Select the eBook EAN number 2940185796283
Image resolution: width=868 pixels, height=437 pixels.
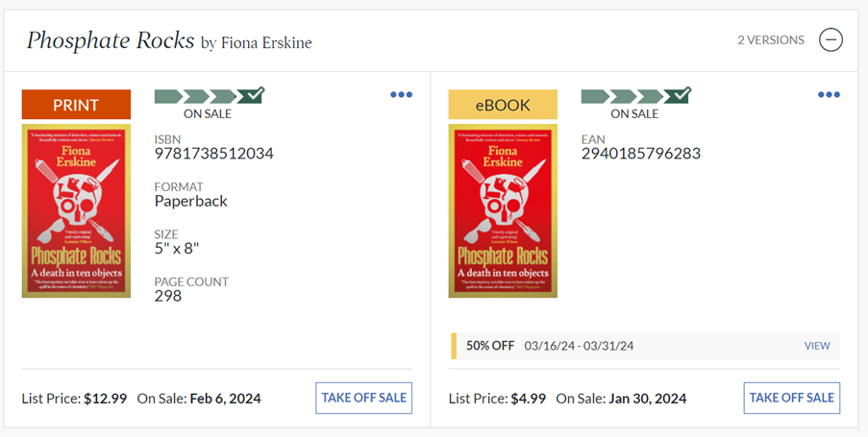click(641, 154)
